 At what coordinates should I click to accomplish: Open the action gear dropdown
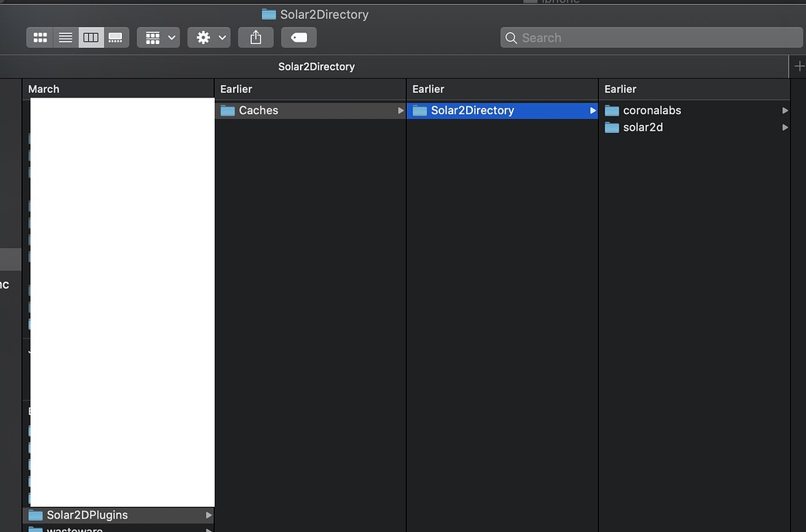pos(209,37)
